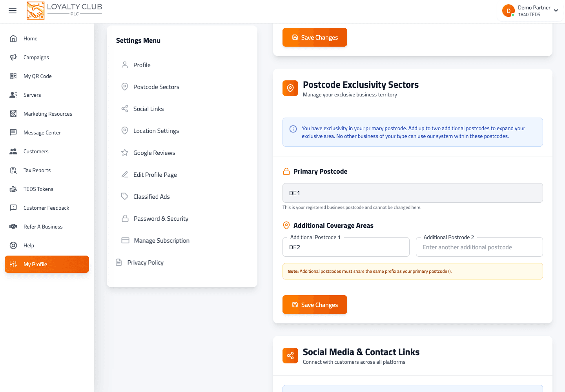The image size is (565, 392).
Task: Click the Servers people icon
Action: tap(13, 95)
